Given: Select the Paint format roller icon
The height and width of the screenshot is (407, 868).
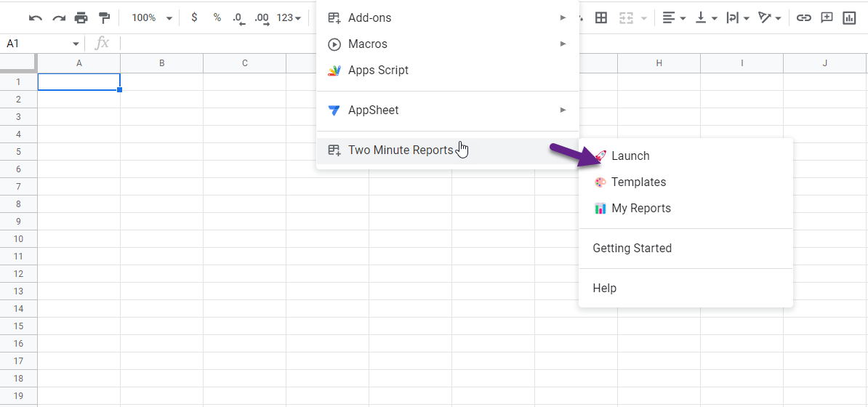Looking at the screenshot, I should [x=103, y=17].
